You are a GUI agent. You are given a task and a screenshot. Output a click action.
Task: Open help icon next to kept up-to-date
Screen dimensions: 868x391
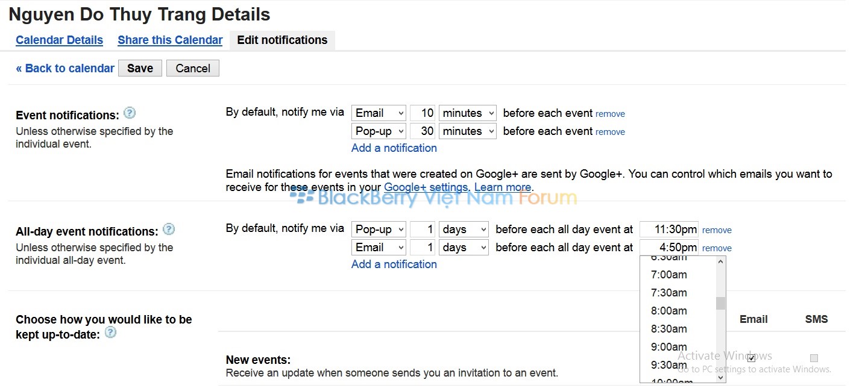coord(110,332)
